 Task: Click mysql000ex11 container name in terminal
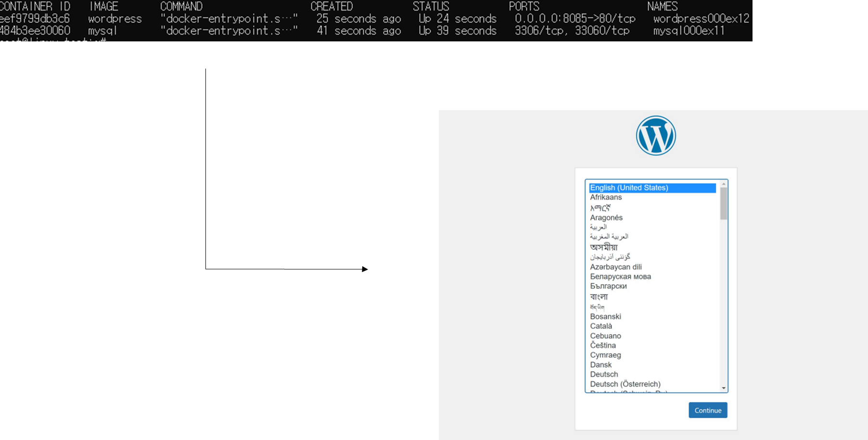tap(689, 30)
